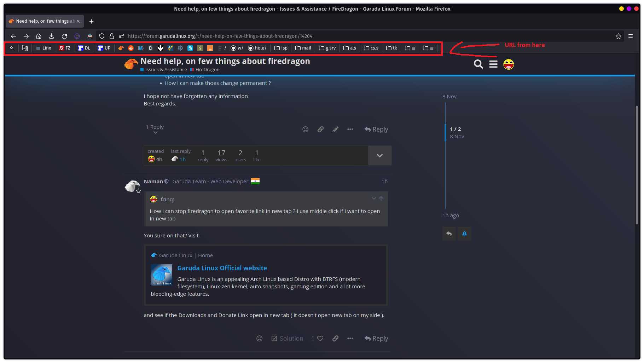
Task: Open a new browser tab
Action: tap(91, 21)
